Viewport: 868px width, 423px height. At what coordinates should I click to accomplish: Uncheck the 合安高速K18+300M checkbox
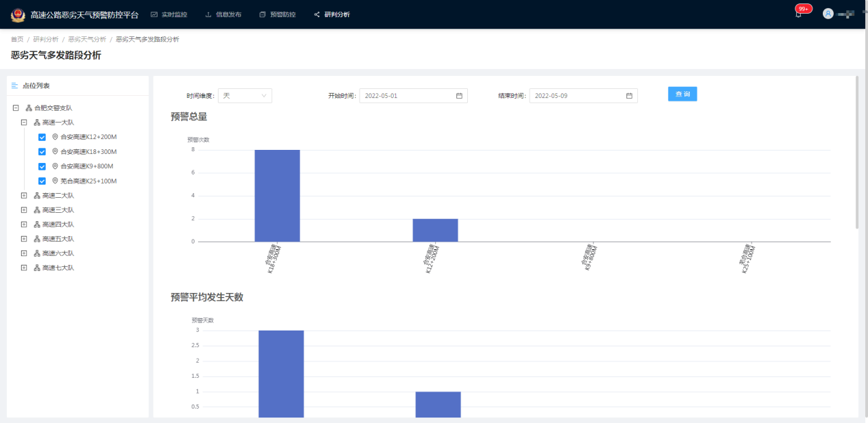pos(42,152)
